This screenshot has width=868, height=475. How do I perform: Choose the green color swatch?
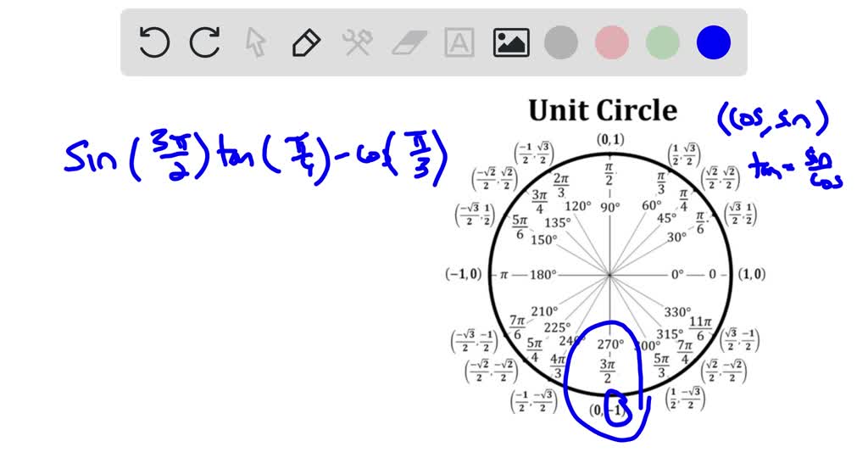[663, 42]
